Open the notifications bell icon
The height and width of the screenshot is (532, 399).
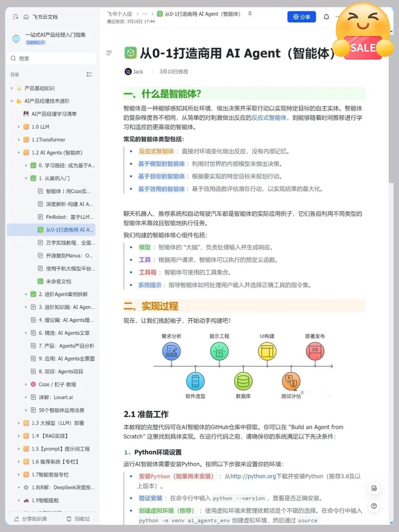pos(326,17)
